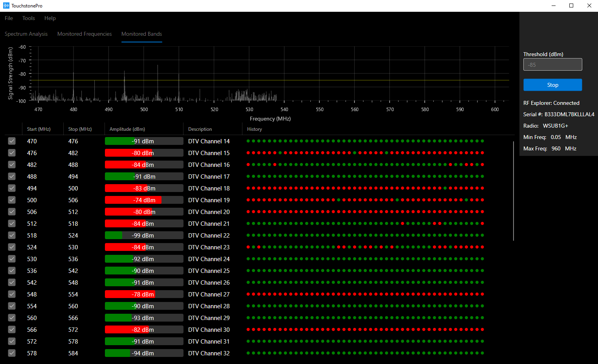Click the Stop (MHz) column header
The width and height of the screenshot is (598, 364).
coord(80,129)
